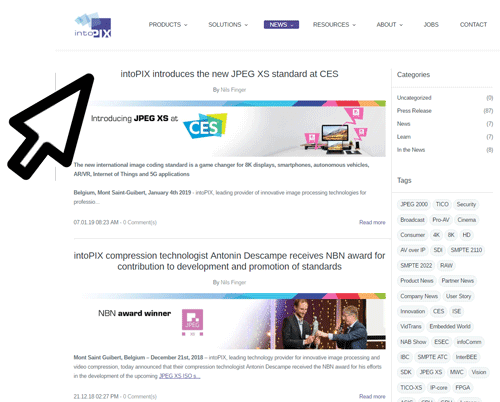Click the SDK tag
Screen dimensions: 500x402
pos(406,372)
